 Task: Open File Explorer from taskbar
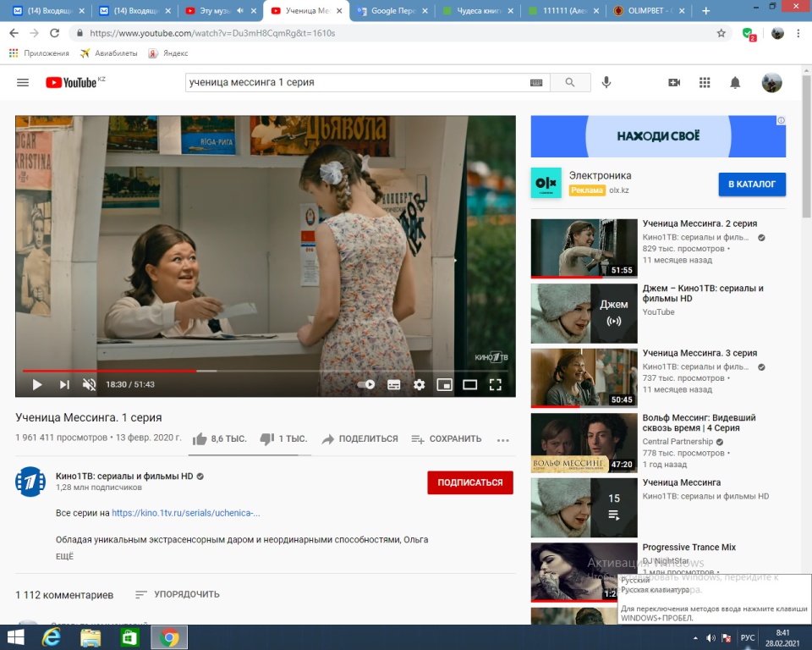tap(91, 637)
